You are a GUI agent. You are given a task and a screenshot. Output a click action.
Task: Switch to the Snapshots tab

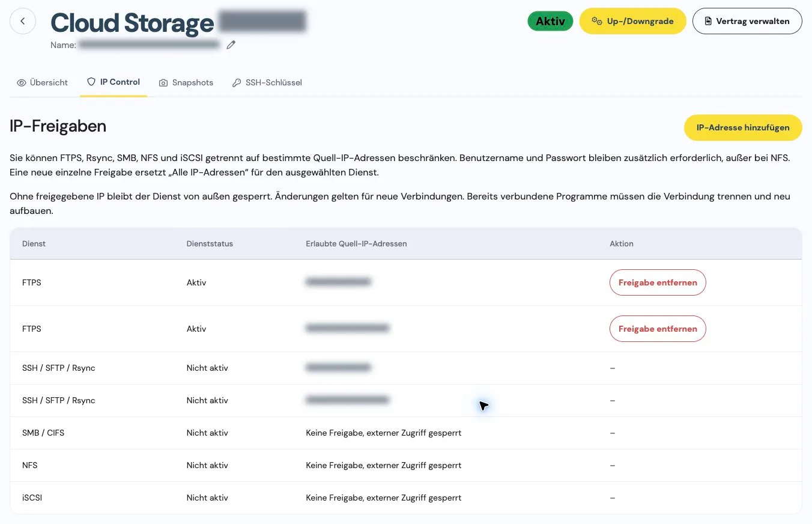pyautogui.click(x=186, y=82)
